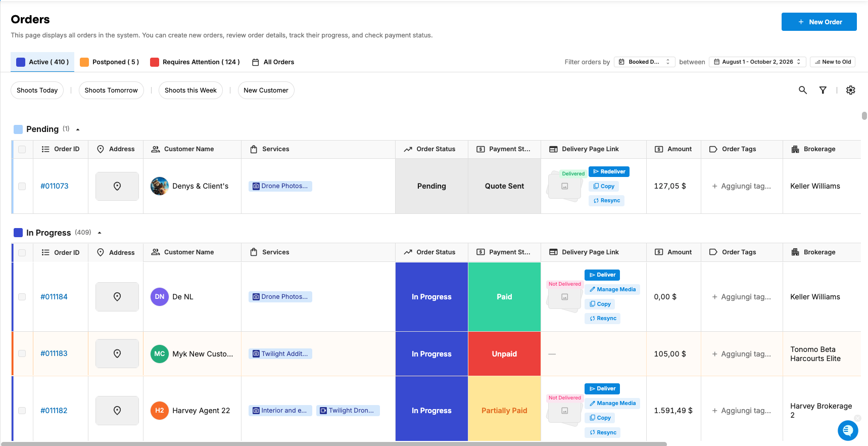
Task: Click Redeliver for order #011073
Action: [609, 172]
